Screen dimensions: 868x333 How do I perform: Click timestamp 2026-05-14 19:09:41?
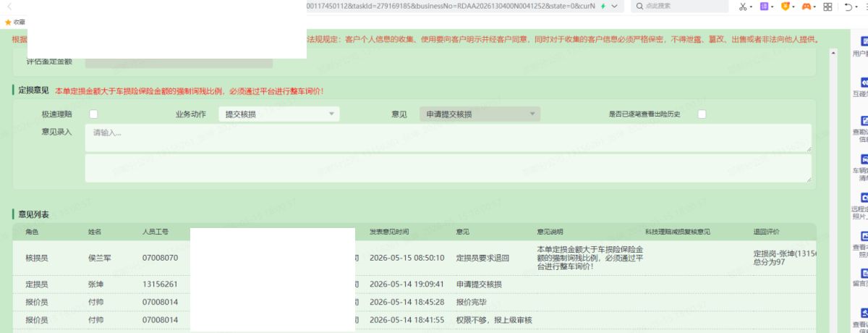pos(407,284)
